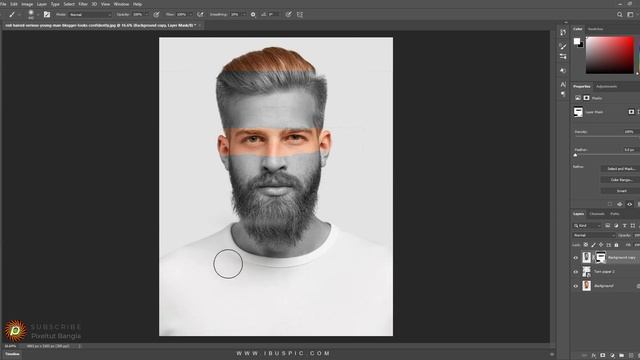The width and height of the screenshot is (640, 360).
Task: Open the Window menu
Action: [121, 4]
